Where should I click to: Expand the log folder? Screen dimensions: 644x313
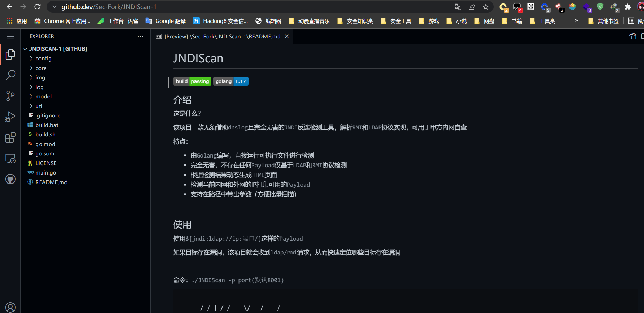[86, 87]
